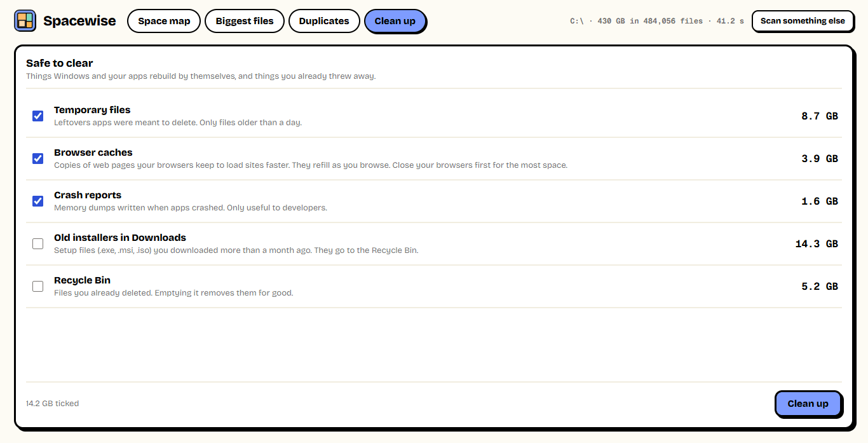The height and width of the screenshot is (443, 868).
Task: Click the 3.9 GB size value
Action: (820, 159)
